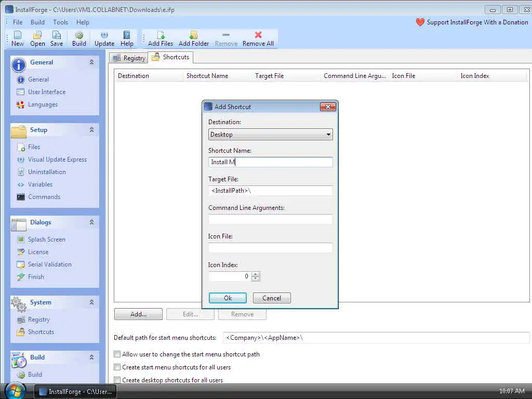Click the Build toolbar icon
Image resolution: width=532 pixels, height=399 pixels.
(x=79, y=38)
